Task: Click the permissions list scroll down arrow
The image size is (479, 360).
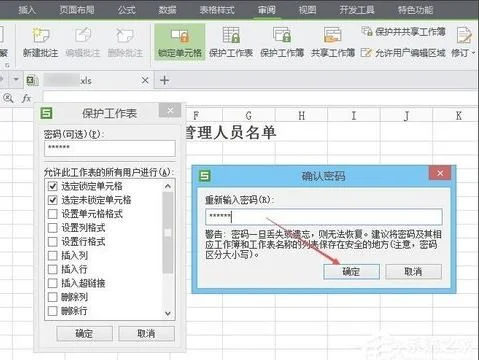Action: tap(168, 313)
